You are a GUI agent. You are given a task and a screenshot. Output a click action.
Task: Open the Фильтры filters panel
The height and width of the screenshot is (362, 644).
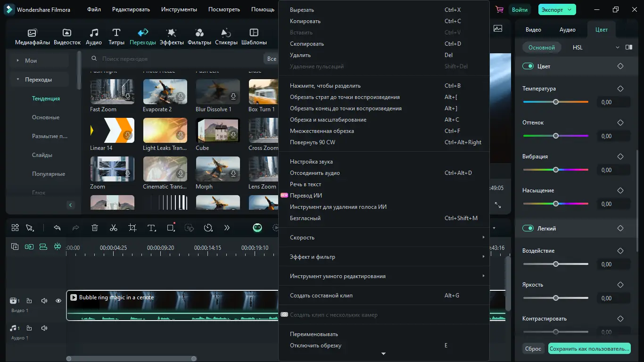click(x=199, y=37)
